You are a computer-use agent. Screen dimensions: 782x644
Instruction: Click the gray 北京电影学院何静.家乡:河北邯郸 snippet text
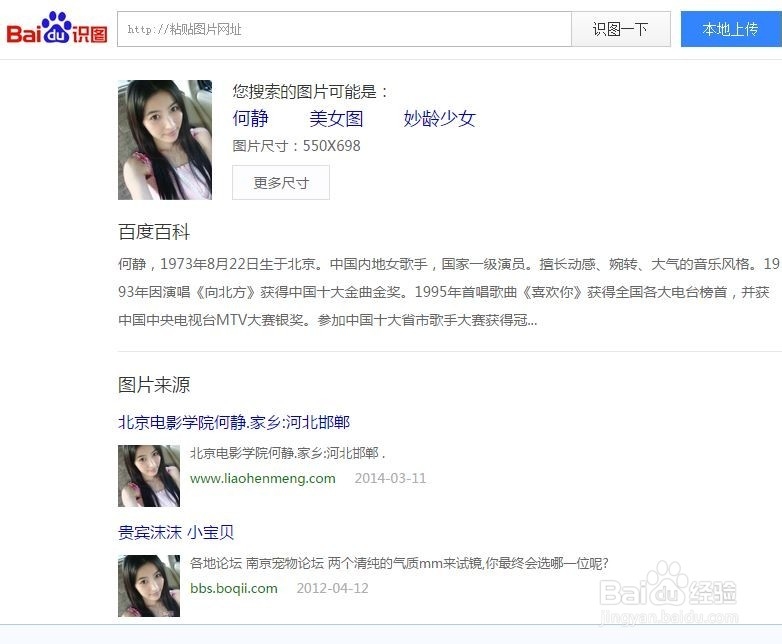coord(287,453)
